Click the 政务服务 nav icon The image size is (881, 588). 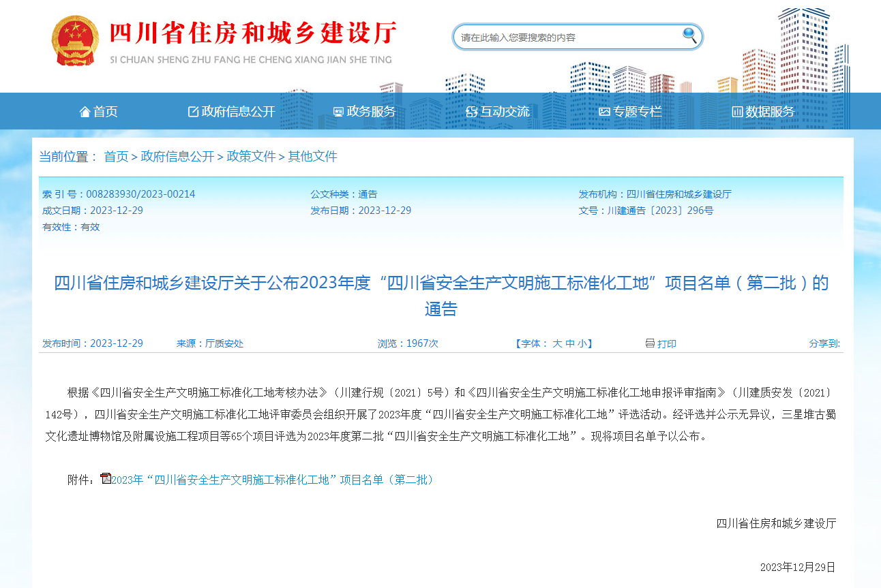point(338,112)
